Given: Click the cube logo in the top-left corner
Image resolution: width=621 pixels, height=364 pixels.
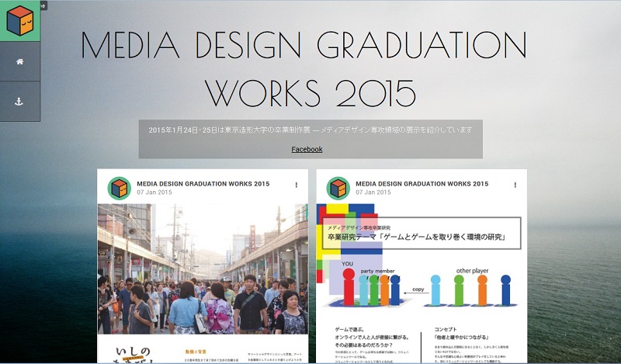Looking at the screenshot, I should point(20,21).
